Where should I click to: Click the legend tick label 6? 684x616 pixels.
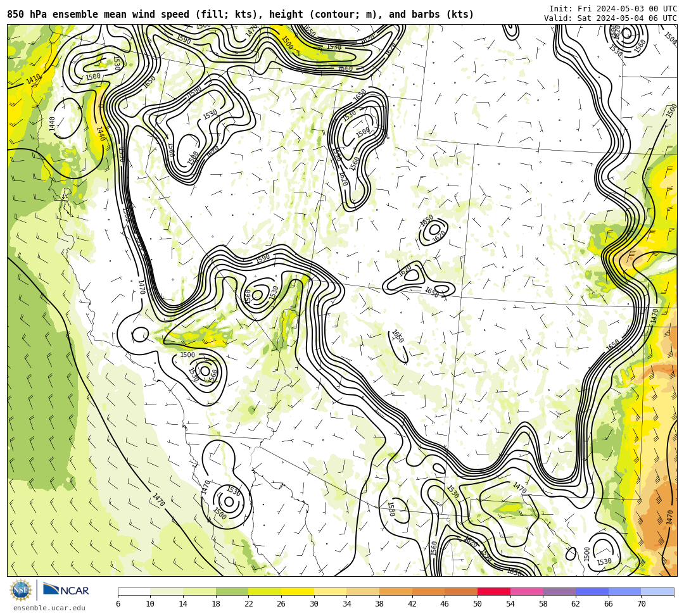(x=118, y=604)
